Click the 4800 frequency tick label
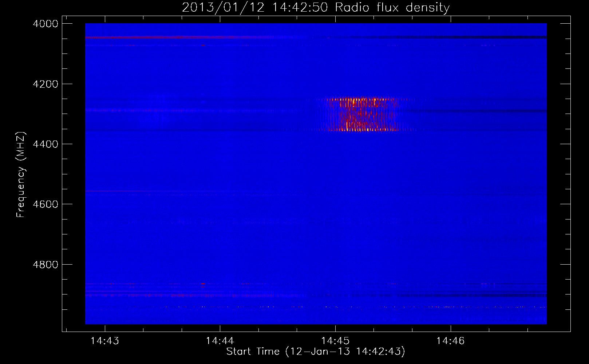 pyautogui.click(x=46, y=265)
